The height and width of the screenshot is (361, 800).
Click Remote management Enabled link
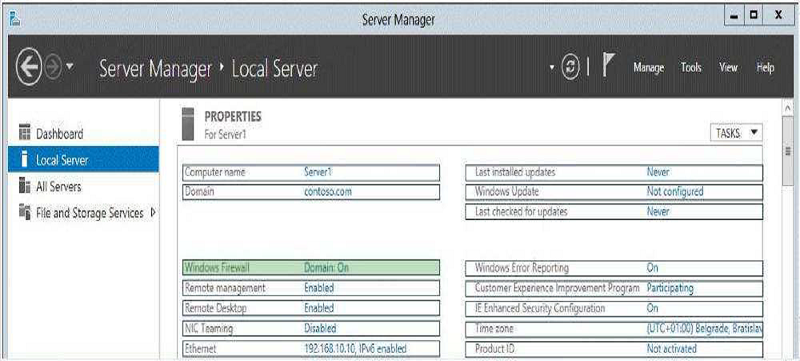point(319,288)
